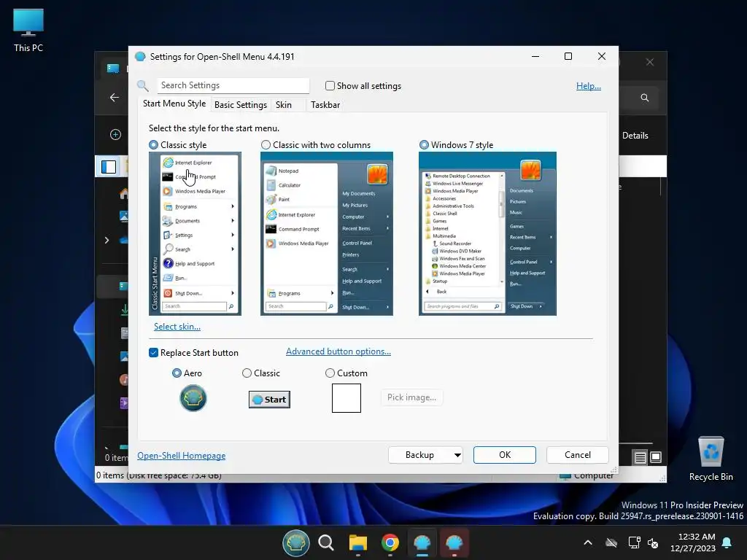
Task: Switch to the Basic Settings tab
Action: (x=241, y=105)
